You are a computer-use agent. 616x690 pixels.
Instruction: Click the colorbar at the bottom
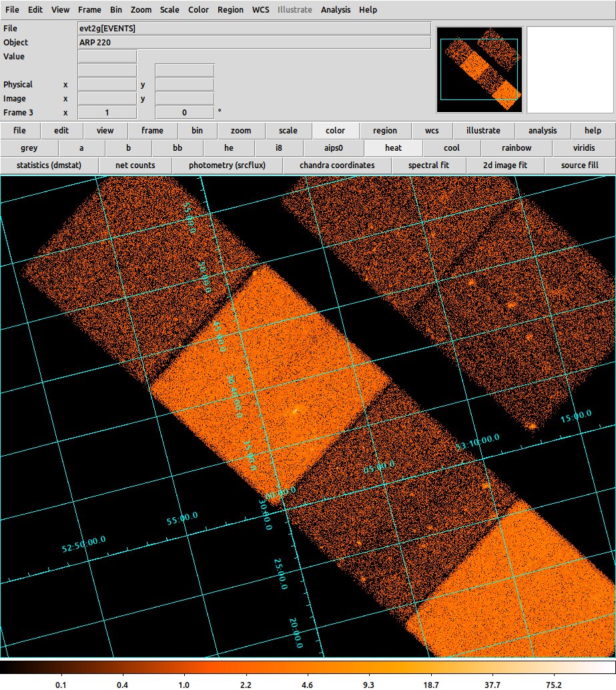[x=308, y=667]
